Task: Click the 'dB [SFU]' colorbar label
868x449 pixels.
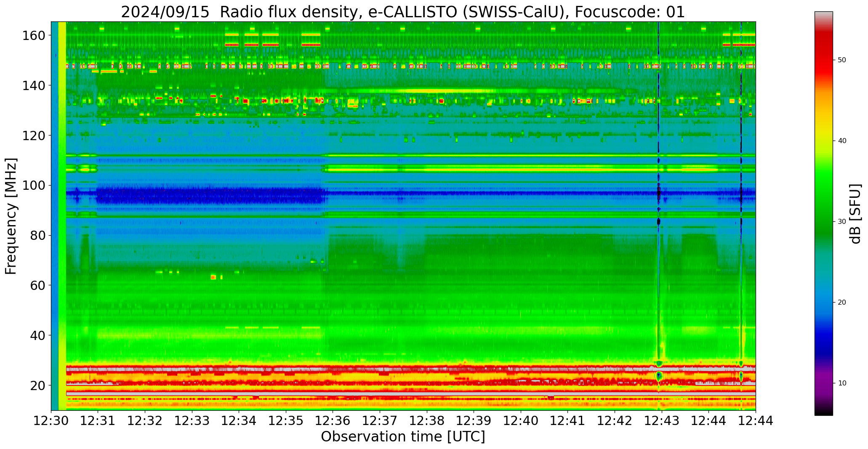Action: pyautogui.click(x=855, y=214)
